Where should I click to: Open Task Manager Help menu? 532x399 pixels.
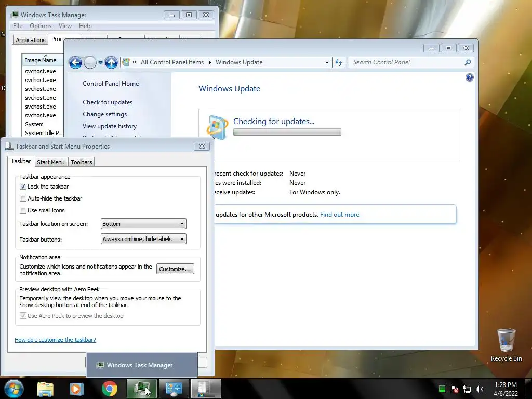[85, 26]
